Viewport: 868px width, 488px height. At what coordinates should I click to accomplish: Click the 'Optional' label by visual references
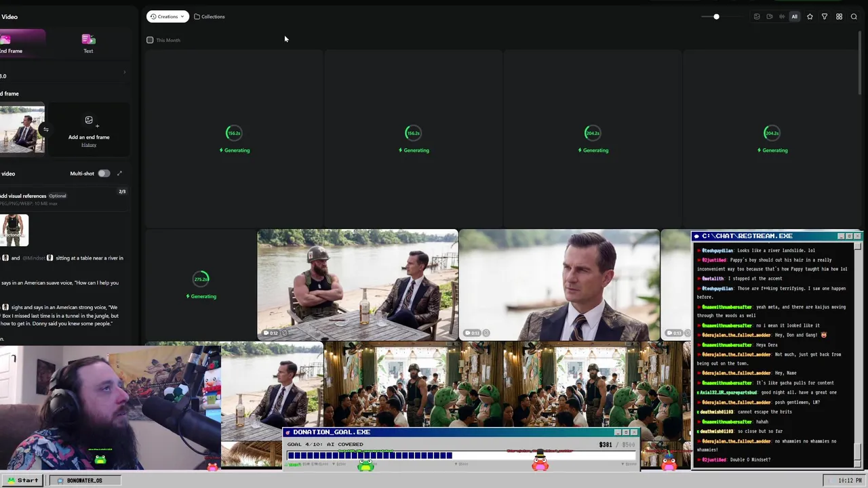pyautogui.click(x=58, y=196)
